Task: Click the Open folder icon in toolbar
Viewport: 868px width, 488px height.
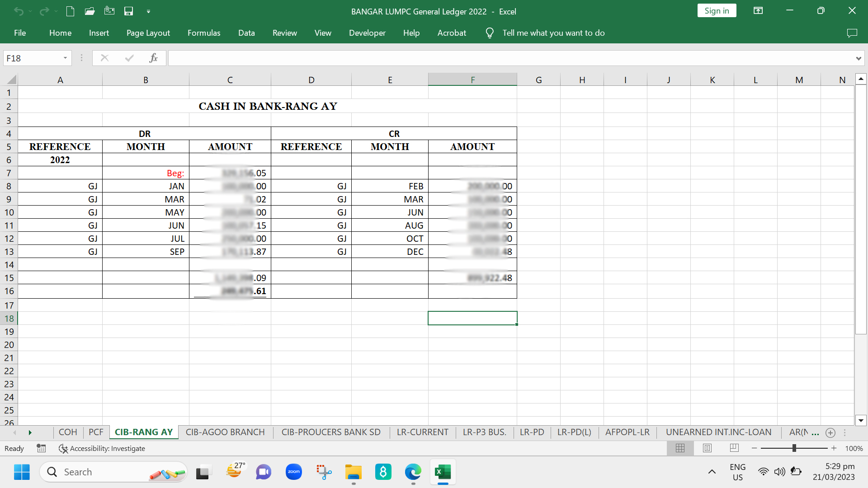Action: pyautogui.click(x=90, y=11)
